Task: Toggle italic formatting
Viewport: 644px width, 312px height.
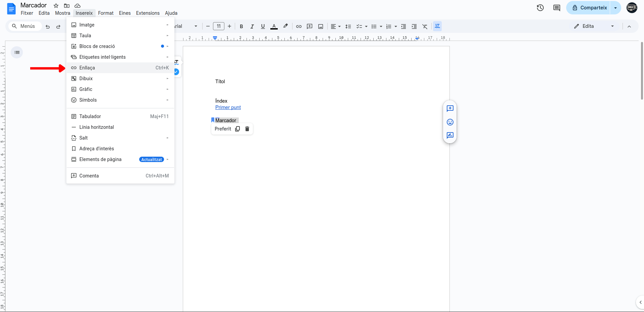Action: pos(252,26)
